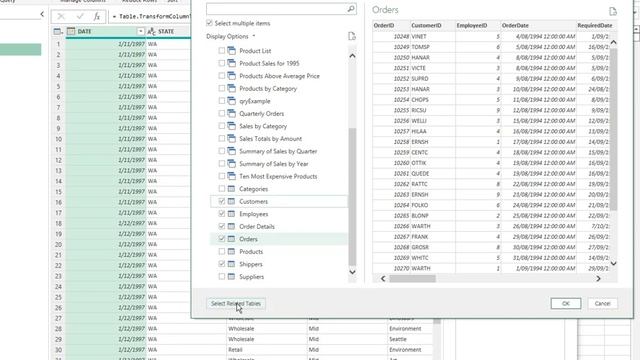Check the Categories checkbox
640x360 pixels.
click(222, 189)
